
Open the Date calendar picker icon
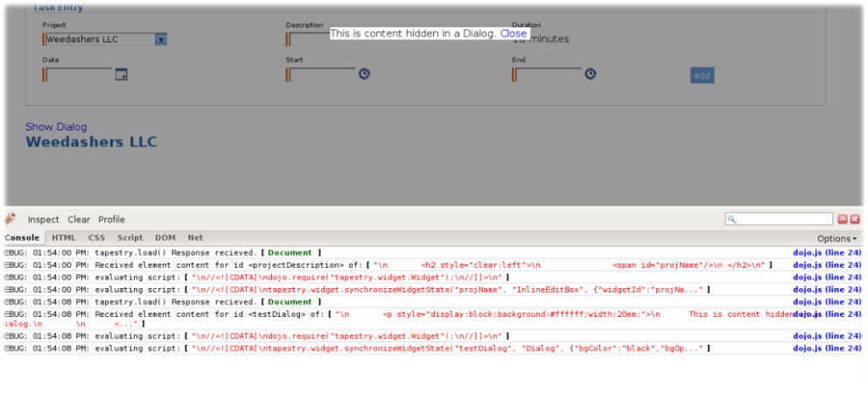tap(122, 74)
